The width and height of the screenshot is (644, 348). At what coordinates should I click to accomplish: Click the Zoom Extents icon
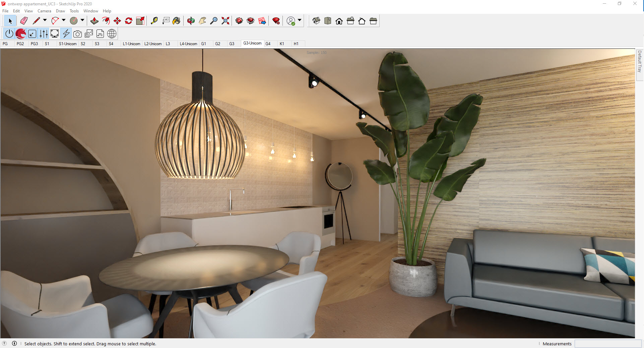point(226,21)
